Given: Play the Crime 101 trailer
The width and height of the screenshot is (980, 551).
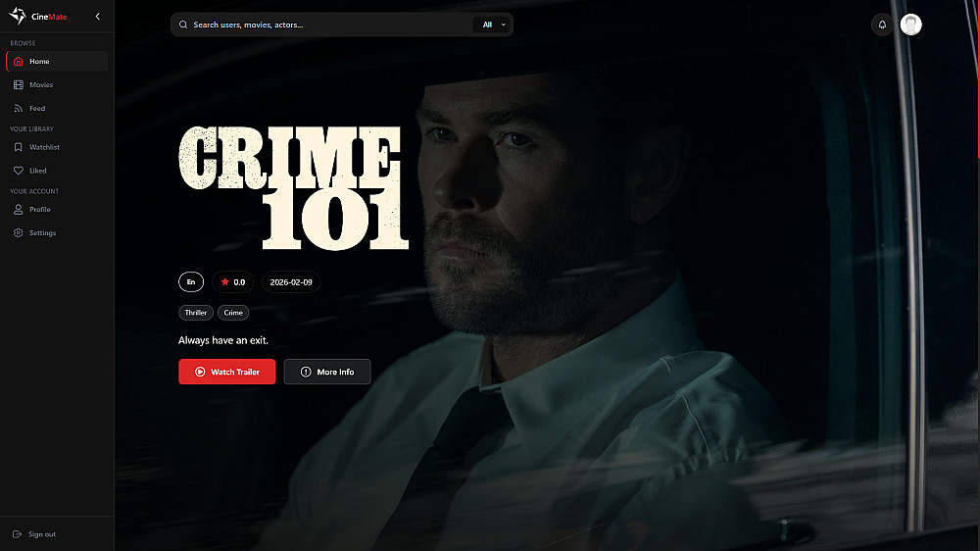Looking at the screenshot, I should [x=227, y=372].
